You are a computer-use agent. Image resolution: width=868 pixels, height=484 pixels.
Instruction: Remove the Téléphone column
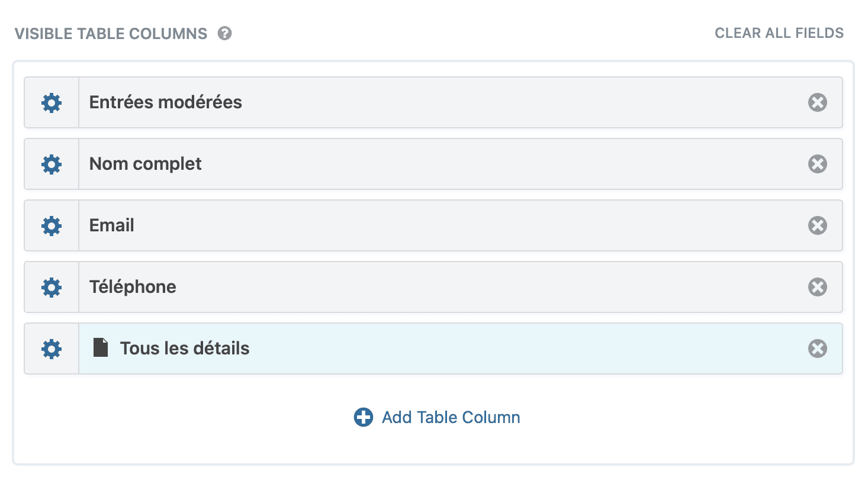[817, 287]
